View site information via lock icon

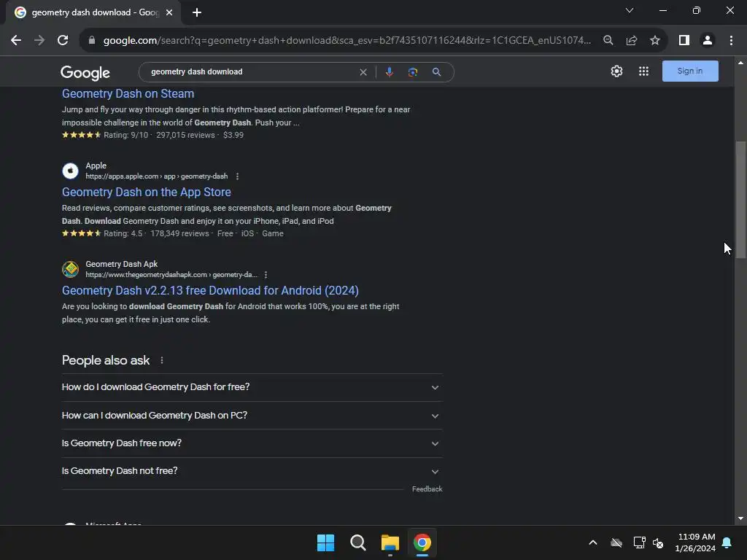click(92, 41)
